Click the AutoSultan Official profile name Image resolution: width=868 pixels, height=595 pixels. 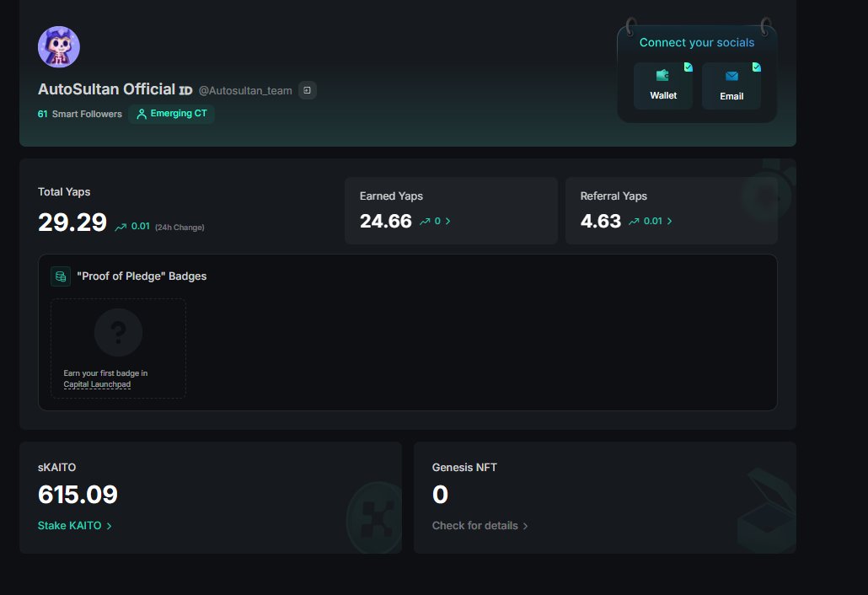pyautogui.click(x=106, y=89)
